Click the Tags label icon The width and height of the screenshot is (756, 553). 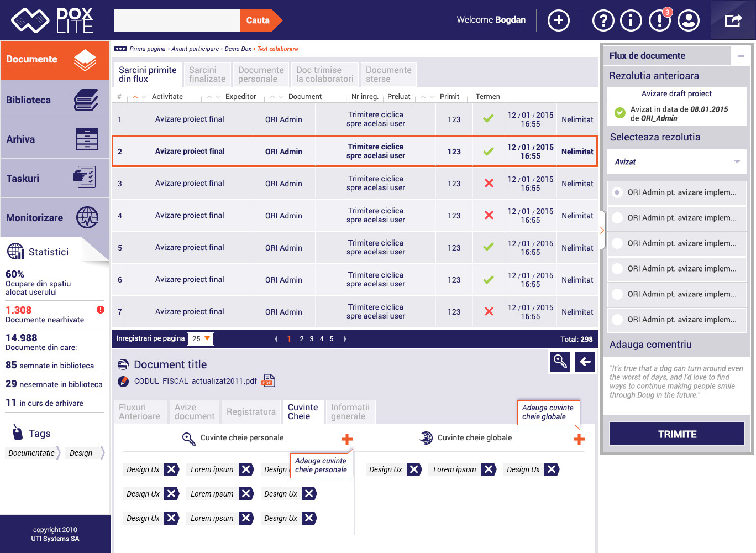[x=18, y=432]
